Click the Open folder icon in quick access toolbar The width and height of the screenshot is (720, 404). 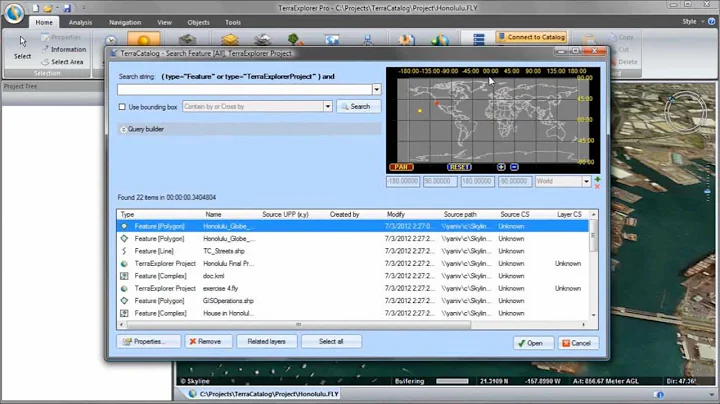pos(48,8)
